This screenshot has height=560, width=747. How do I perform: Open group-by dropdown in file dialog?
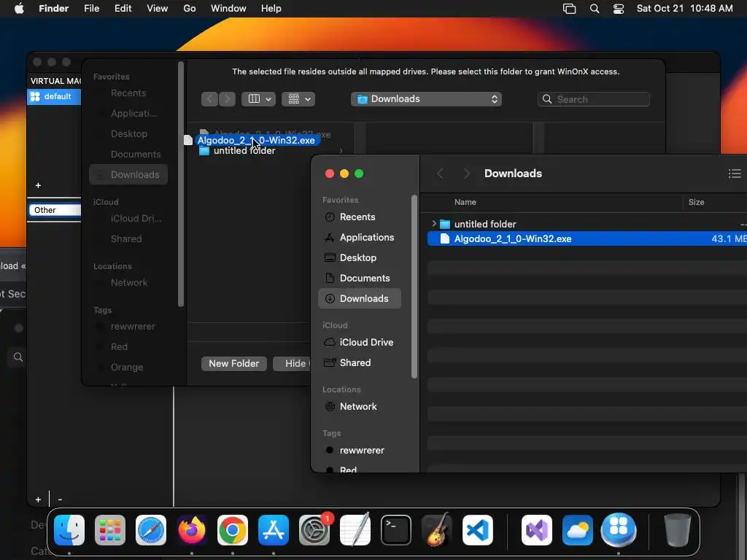coord(298,99)
